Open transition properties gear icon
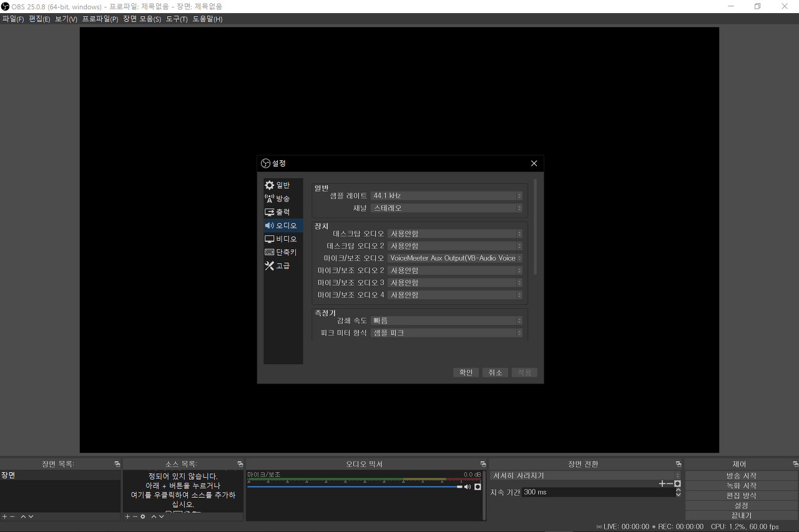This screenshot has height=532, width=799. pyautogui.click(x=677, y=483)
